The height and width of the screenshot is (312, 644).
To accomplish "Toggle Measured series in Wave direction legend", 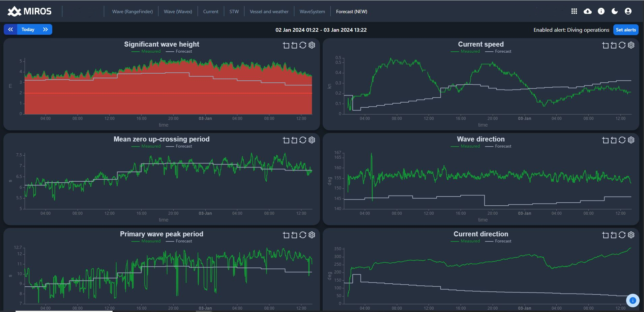I will (466, 146).
